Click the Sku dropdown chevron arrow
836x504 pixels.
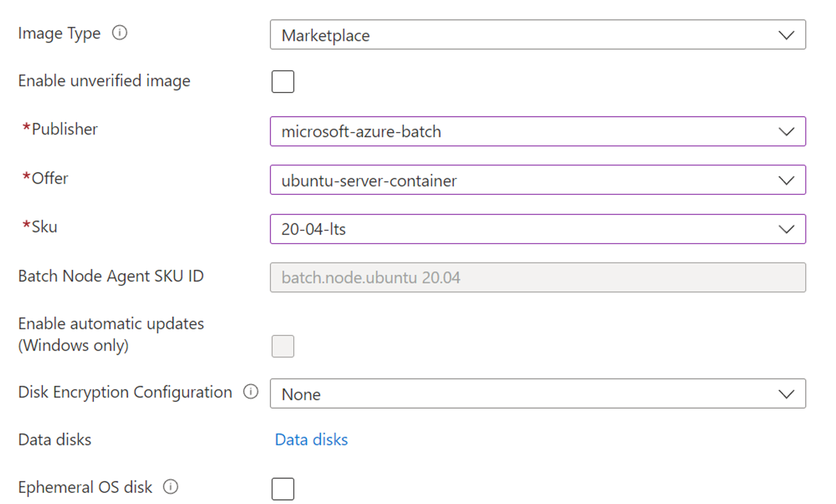[x=786, y=229]
